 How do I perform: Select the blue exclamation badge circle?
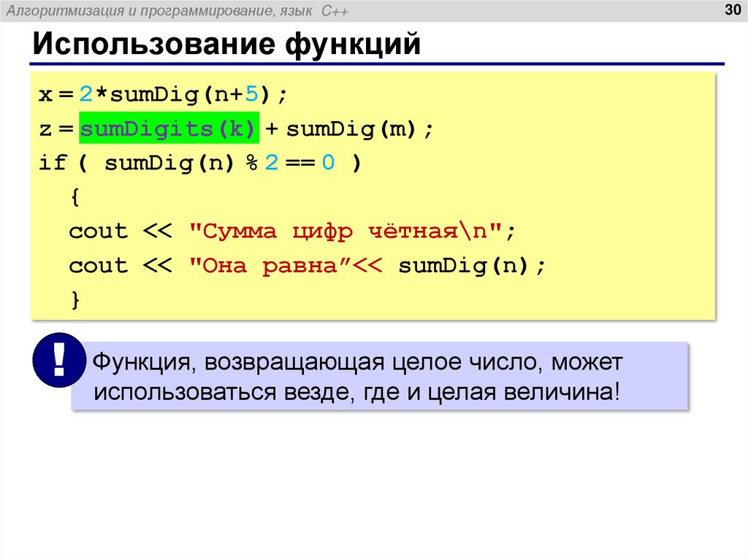[59, 359]
